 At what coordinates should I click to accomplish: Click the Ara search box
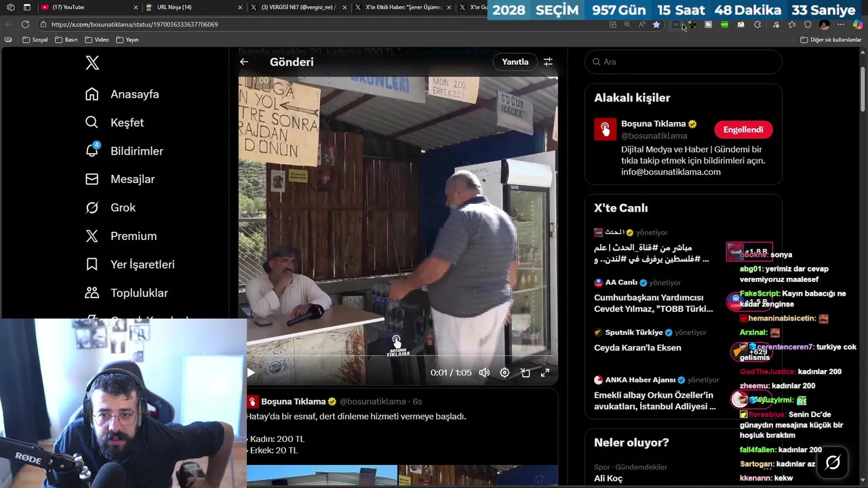[x=683, y=62]
